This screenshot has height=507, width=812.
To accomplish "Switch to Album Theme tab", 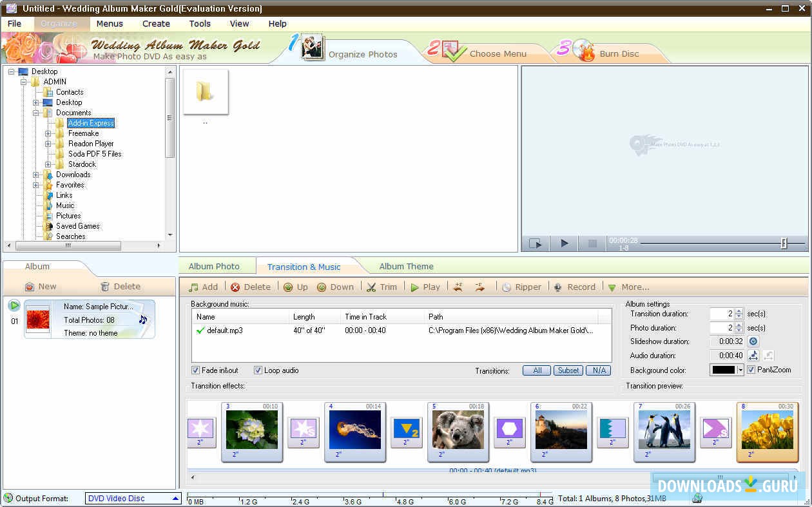I will click(x=406, y=267).
